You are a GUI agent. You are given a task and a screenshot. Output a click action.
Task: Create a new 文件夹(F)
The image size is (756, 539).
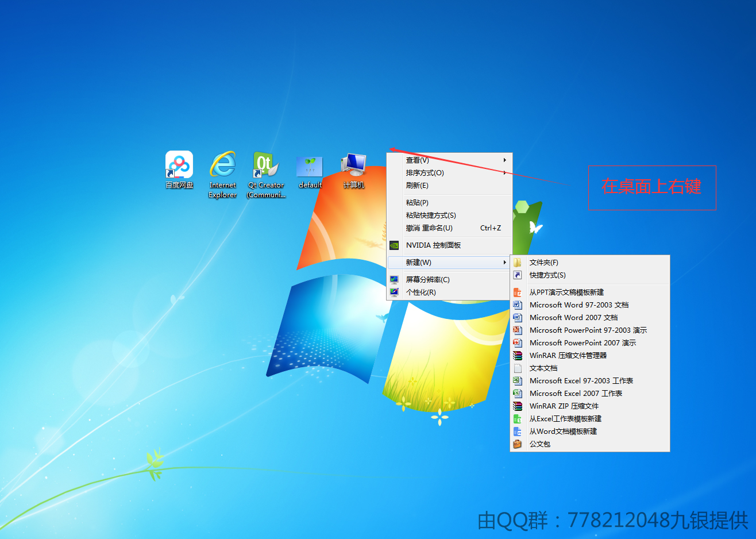coord(590,263)
